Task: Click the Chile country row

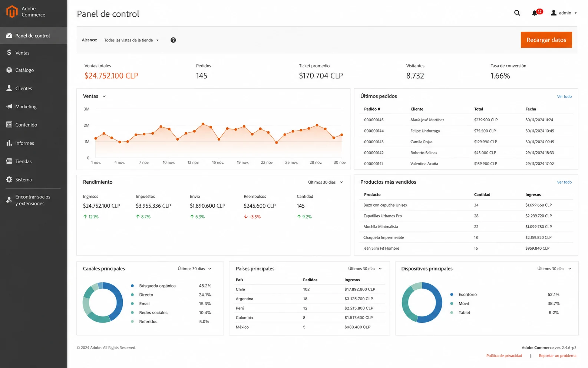Action: point(310,289)
